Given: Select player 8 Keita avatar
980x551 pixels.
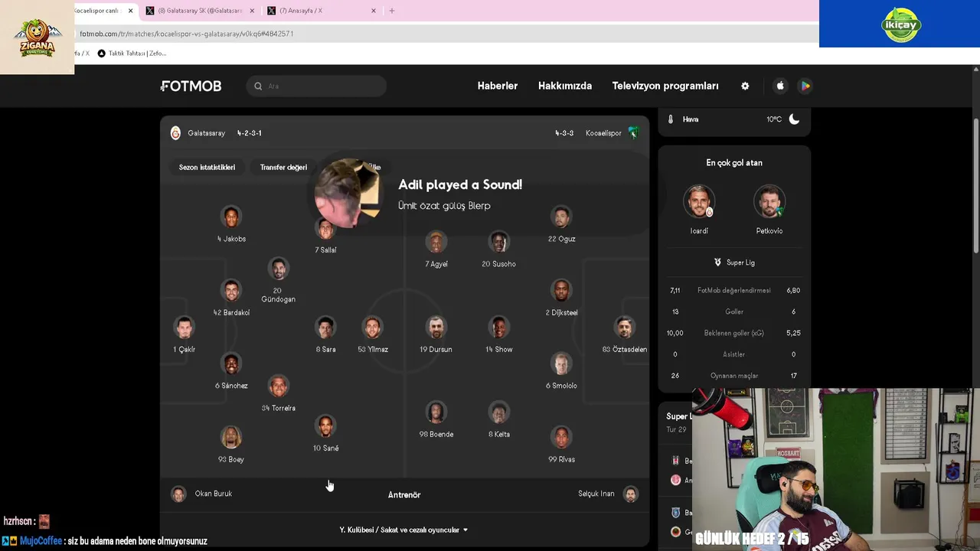Looking at the screenshot, I should click(498, 412).
